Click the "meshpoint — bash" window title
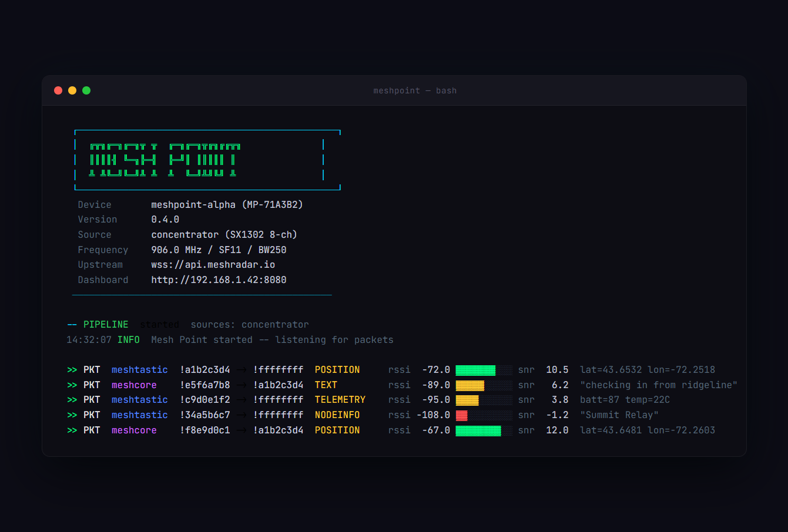 (415, 90)
